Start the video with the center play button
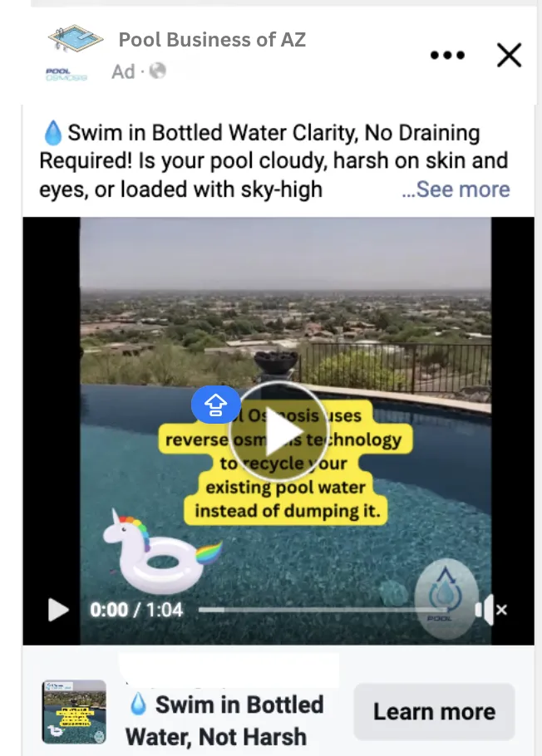 click(279, 431)
